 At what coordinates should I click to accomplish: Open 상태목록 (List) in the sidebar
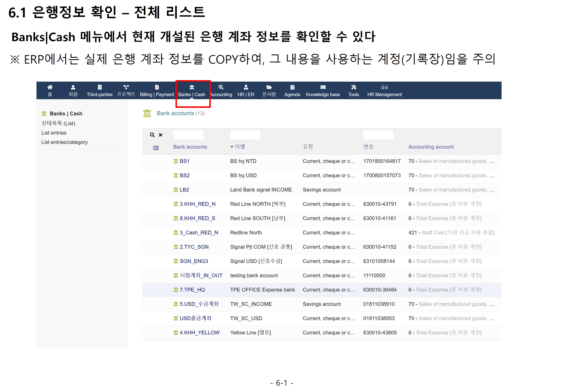(58, 124)
